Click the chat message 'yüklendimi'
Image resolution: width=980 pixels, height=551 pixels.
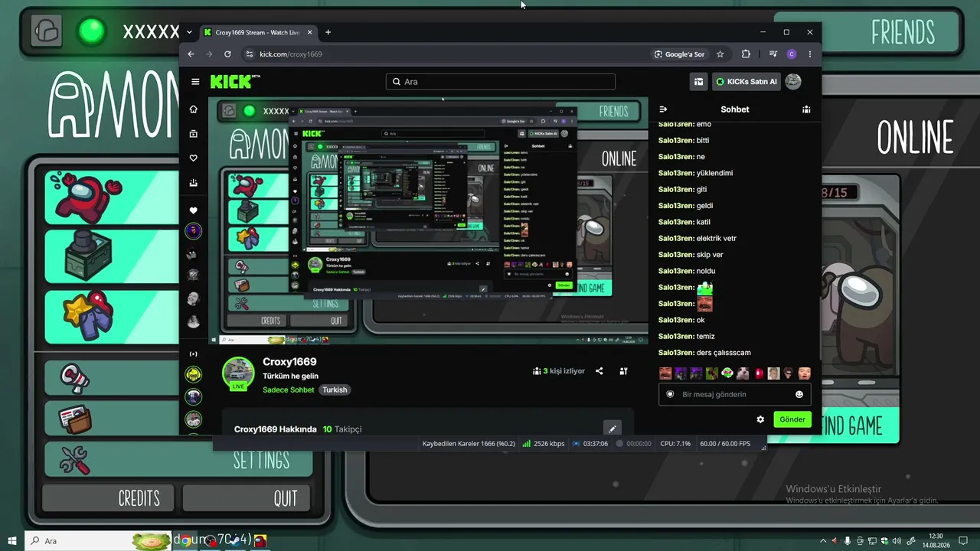click(714, 173)
